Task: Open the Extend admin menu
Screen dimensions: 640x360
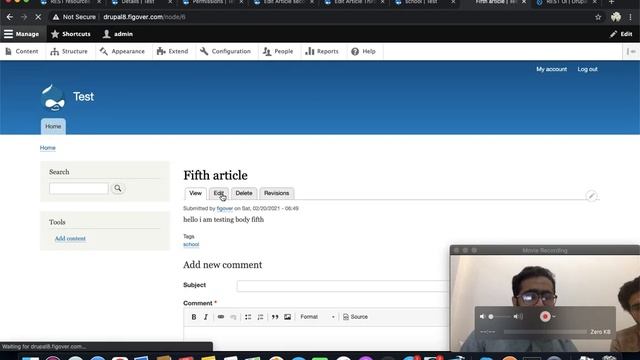Action: (172, 51)
